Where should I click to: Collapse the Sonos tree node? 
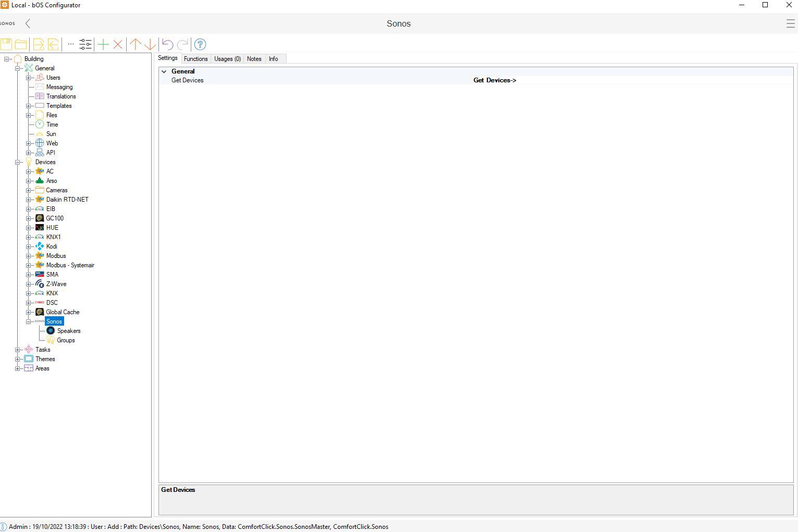(29, 321)
